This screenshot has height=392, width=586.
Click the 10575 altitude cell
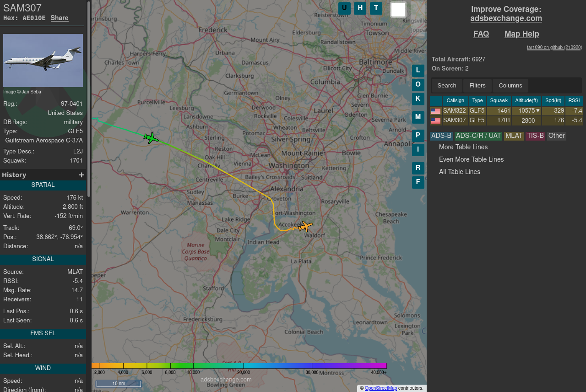tap(526, 111)
